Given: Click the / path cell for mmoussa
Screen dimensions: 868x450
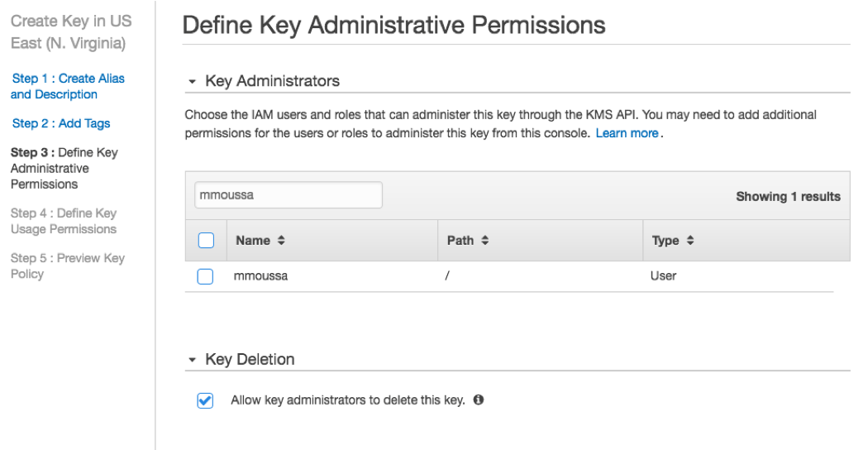Looking at the screenshot, I should (446, 276).
